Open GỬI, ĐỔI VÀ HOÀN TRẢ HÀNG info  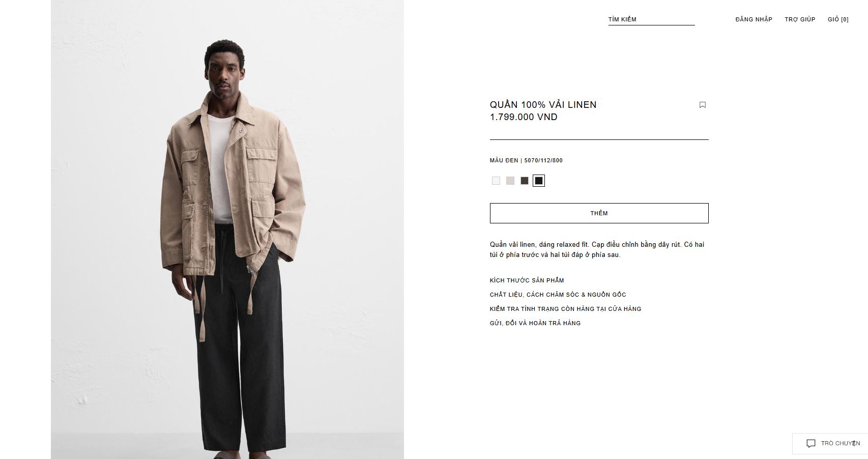tap(535, 323)
